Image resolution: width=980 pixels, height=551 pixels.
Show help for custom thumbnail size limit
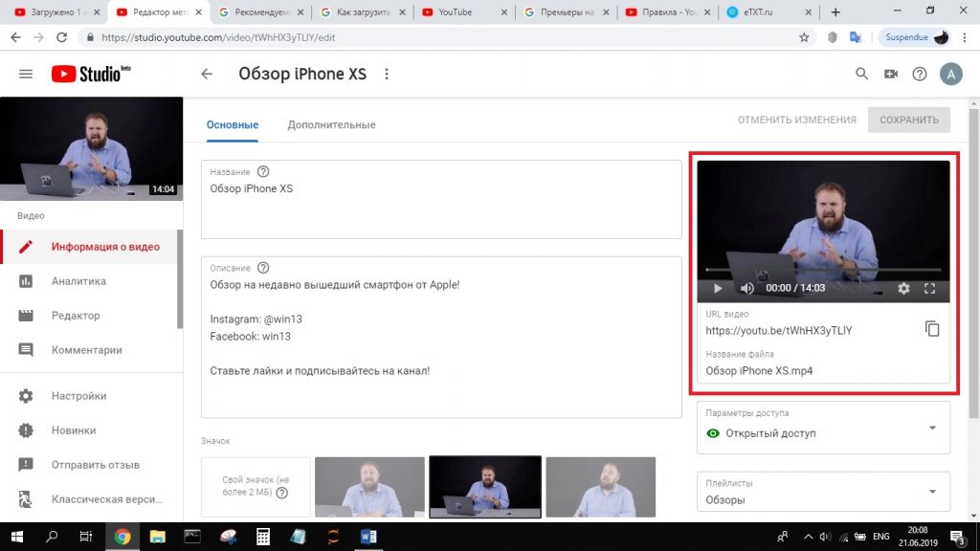[282, 493]
